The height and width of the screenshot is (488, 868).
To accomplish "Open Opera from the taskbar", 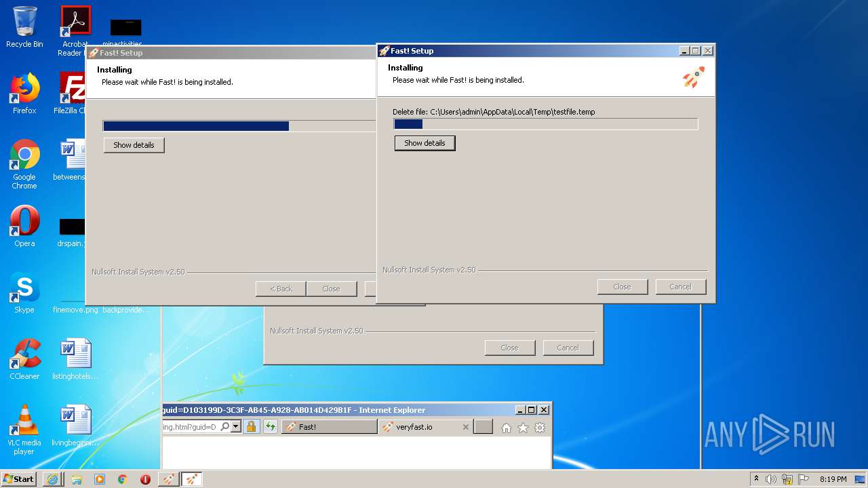I will 145,479.
